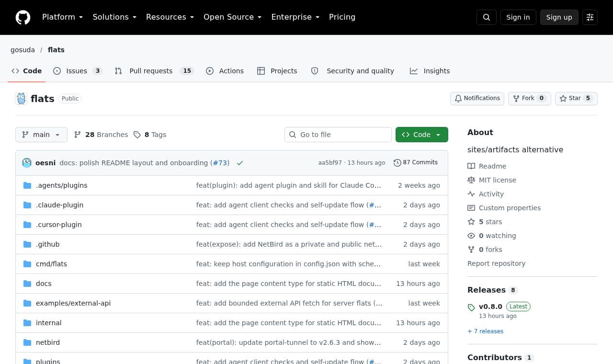613x364 pixels.
Task: Open pull request #73 link
Action: (x=220, y=163)
